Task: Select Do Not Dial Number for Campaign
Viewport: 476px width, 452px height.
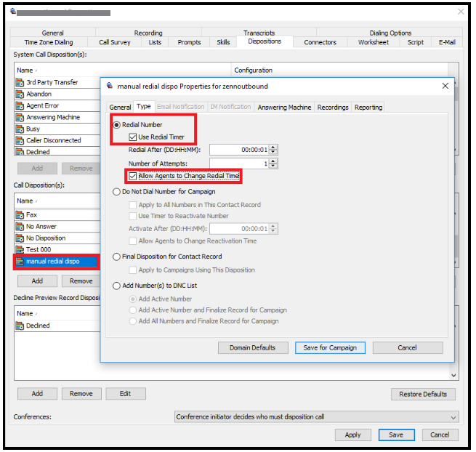Action: (x=116, y=192)
